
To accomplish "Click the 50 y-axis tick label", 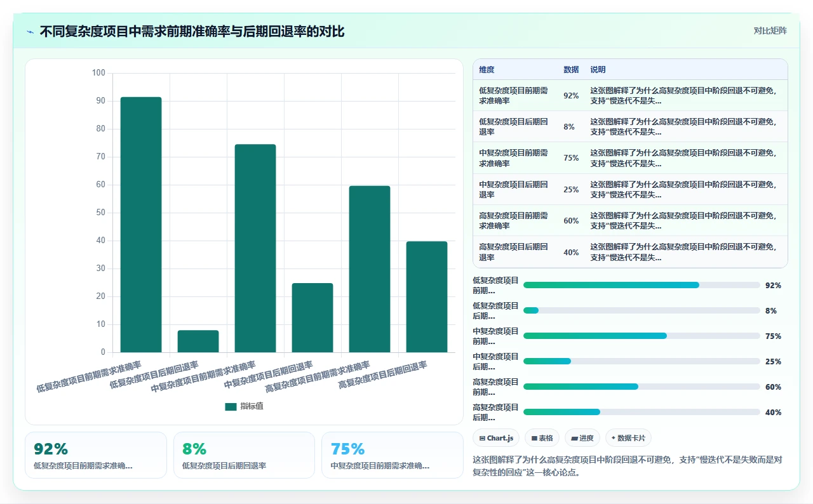I will coord(100,213).
